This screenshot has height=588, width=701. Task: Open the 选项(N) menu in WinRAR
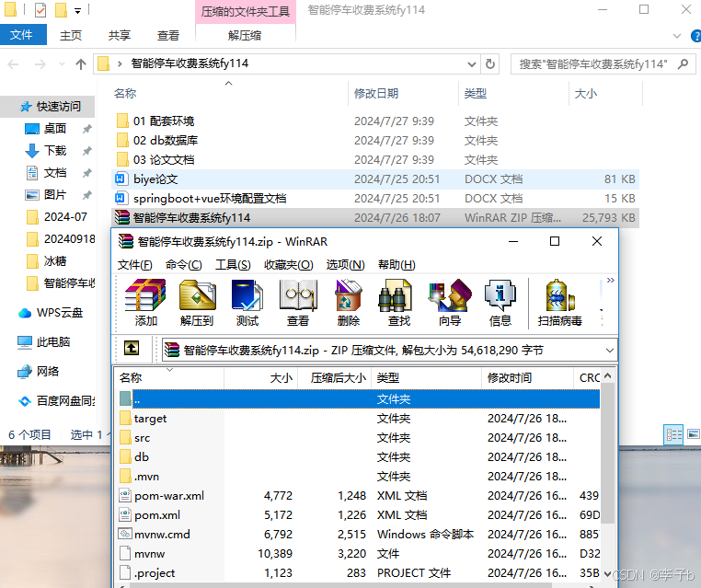coord(346,265)
